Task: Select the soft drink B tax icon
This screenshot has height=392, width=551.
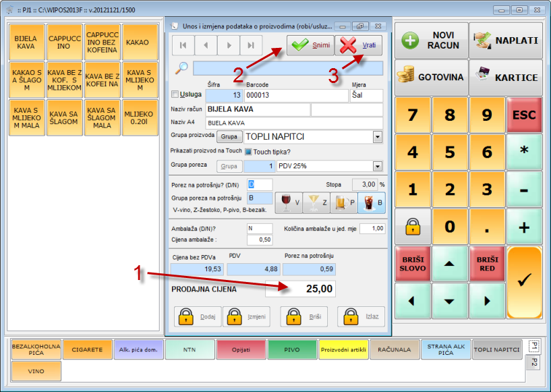Action: click(371, 202)
